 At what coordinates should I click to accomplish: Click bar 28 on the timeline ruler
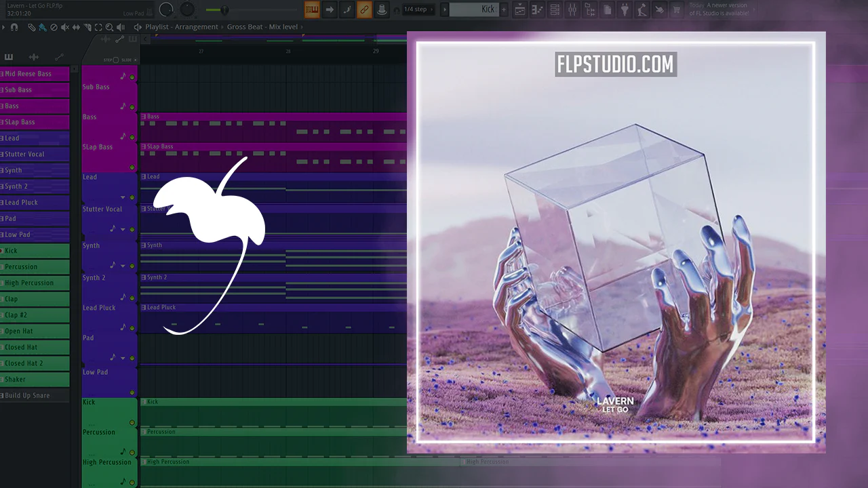tap(288, 52)
